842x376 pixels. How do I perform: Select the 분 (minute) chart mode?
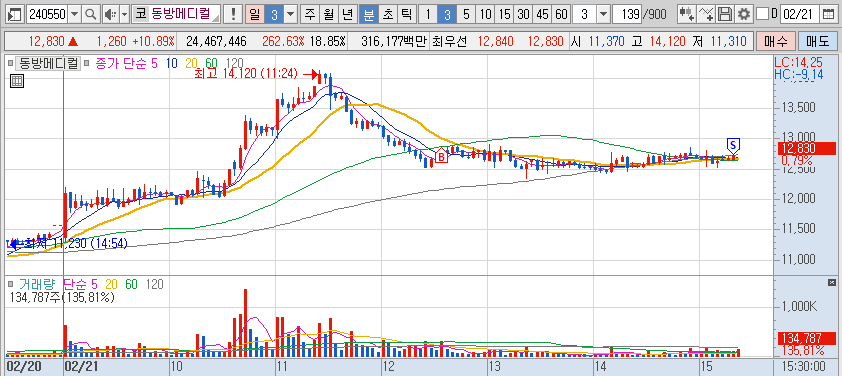pyautogui.click(x=368, y=15)
